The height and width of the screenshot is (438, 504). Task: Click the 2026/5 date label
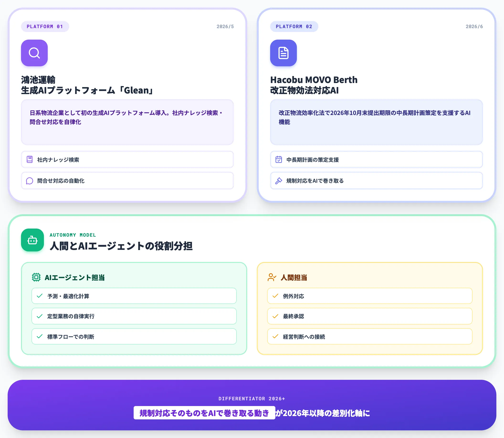[x=225, y=26]
